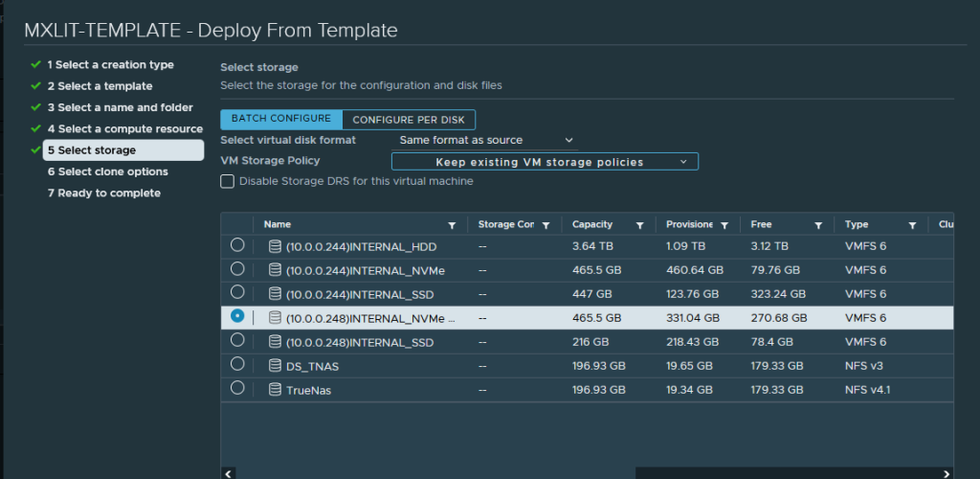This screenshot has width=980, height=479.
Task: Click the Storage Compatibility column filter icon
Action: tap(546, 225)
